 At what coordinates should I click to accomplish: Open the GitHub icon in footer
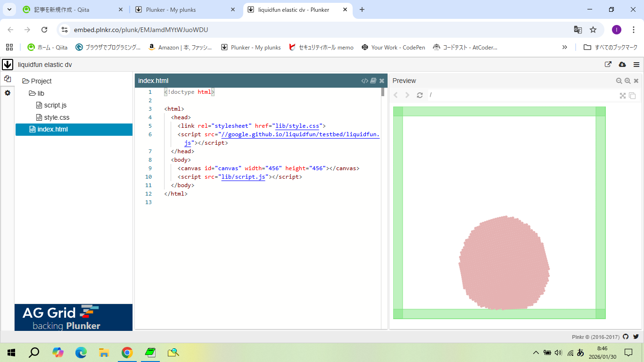pos(626,337)
